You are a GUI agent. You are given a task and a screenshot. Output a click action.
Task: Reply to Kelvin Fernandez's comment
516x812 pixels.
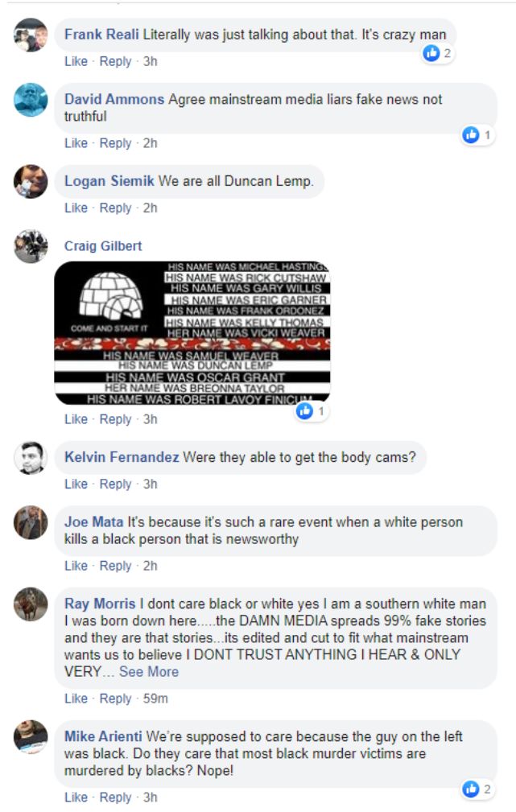click(115, 484)
